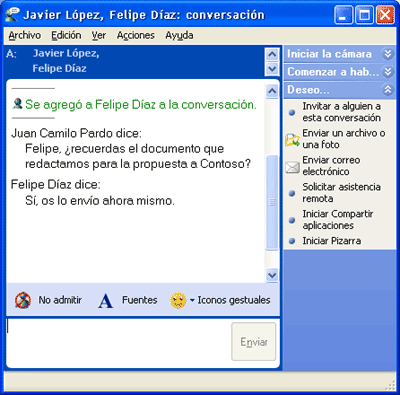Click recipient name Felipe Díaz in header
400x395 pixels.
point(60,69)
